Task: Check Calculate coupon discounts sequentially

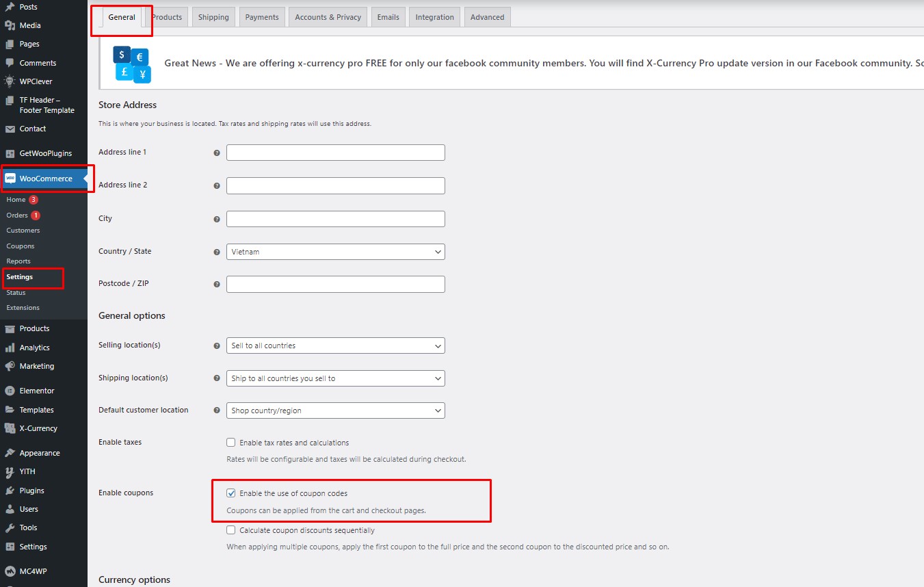Action: click(231, 530)
